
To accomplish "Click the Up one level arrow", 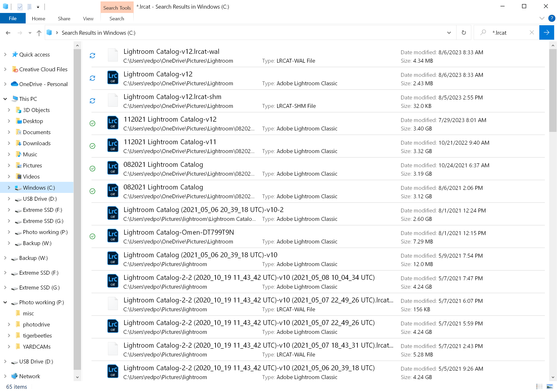I will pyautogui.click(x=39, y=33).
